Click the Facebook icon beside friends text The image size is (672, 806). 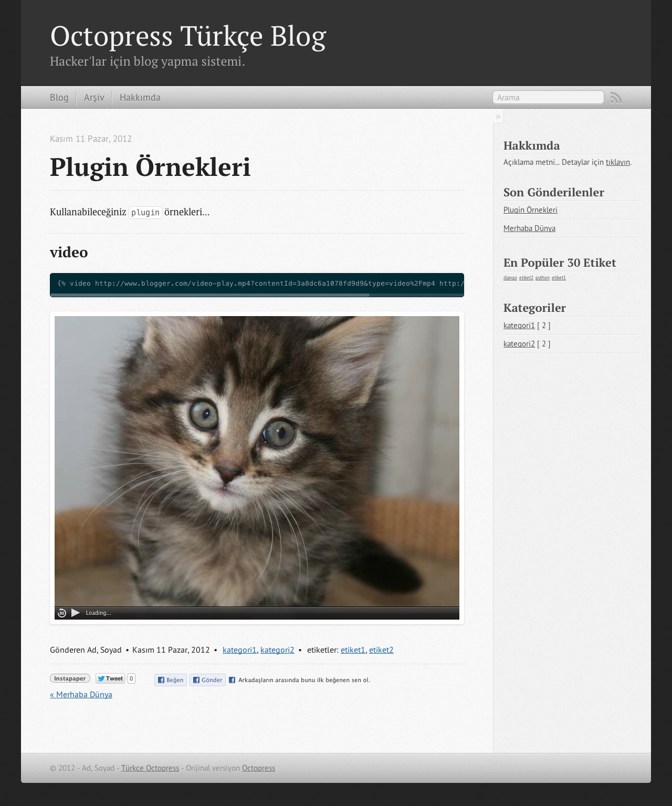(232, 680)
